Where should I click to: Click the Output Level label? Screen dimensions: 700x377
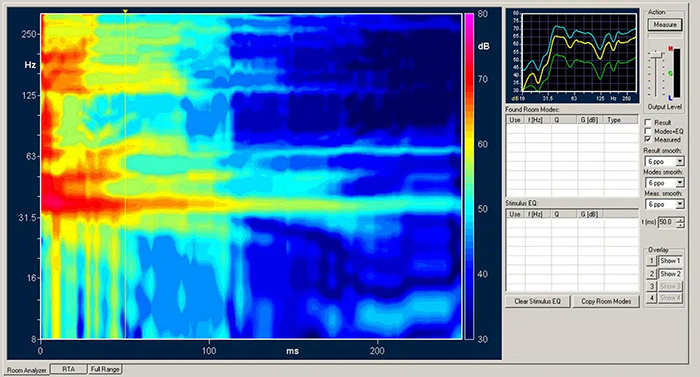click(x=665, y=107)
